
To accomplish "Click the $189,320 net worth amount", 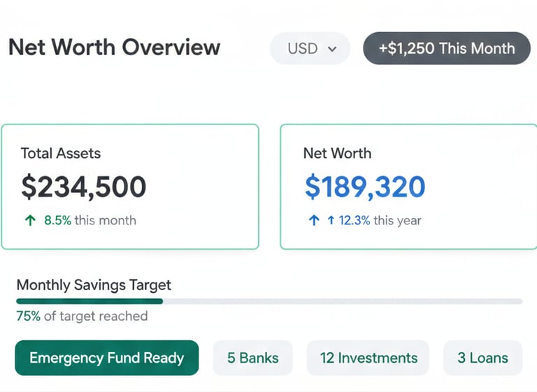I will (x=365, y=187).
